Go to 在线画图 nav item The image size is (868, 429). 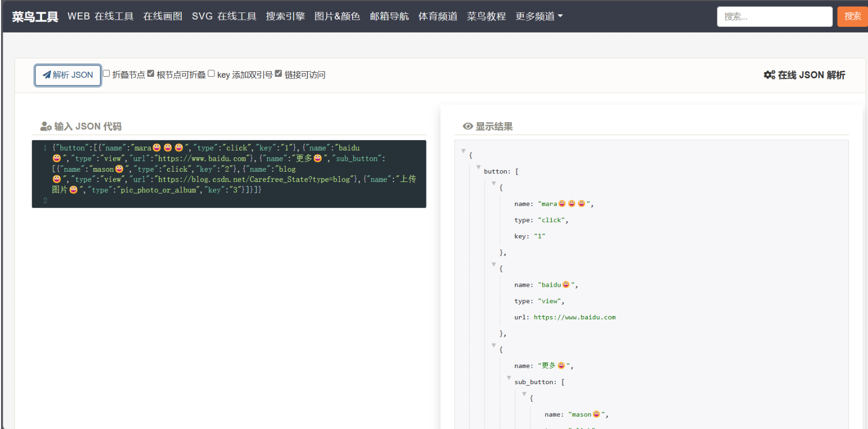[x=163, y=16]
